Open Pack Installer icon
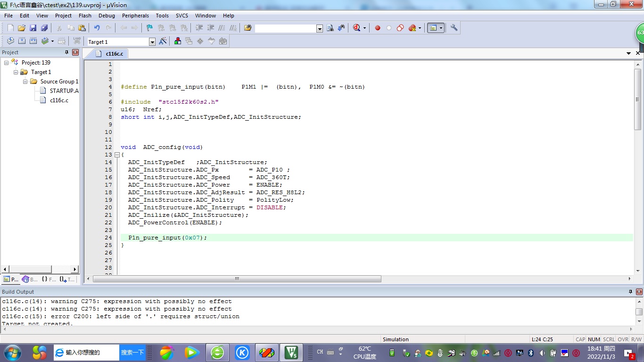Viewport: 644px width, 362px height. click(x=223, y=41)
